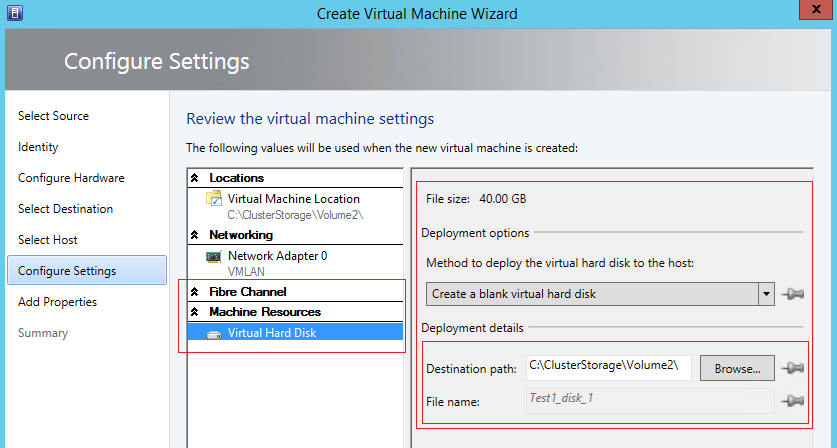The width and height of the screenshot is (837, 448).
Task: Click the Virtual Hard Disk drive icon
Action: tap(214, 335)
